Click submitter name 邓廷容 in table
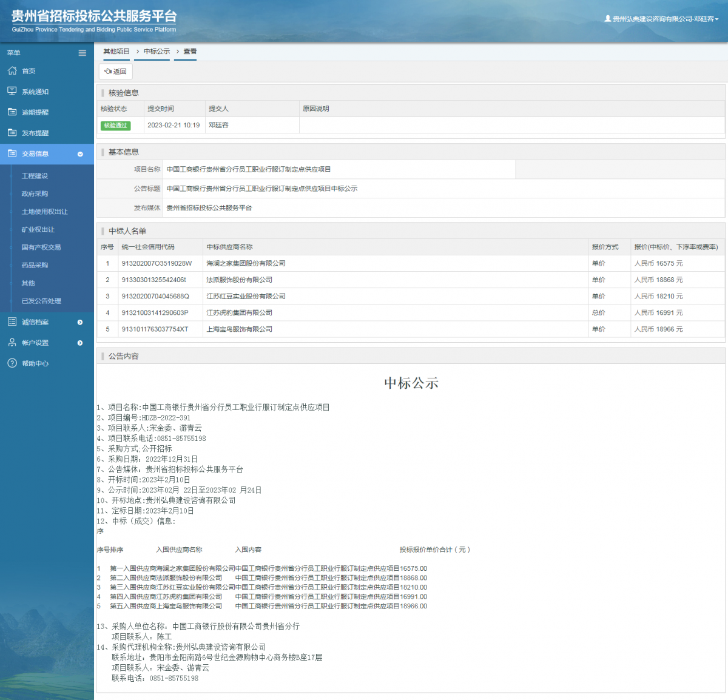Screen dimensions: 728x700 click(x=218, y=125)
